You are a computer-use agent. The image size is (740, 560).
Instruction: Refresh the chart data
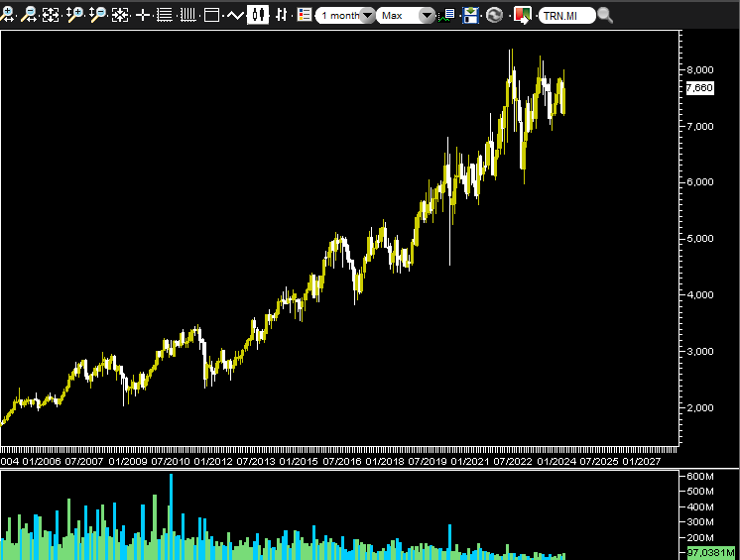[494, 15]
